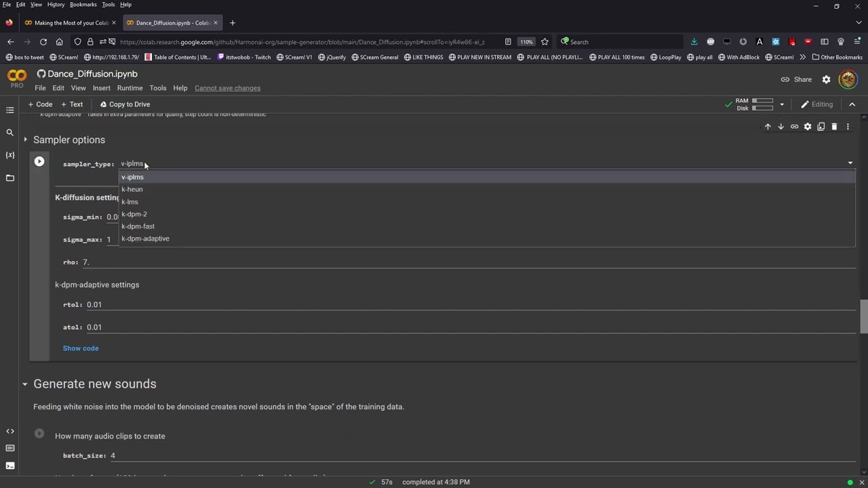Open the Files folder sidebar icon
Viewport: 868px width, 488px height.
(x=9, y=178)
